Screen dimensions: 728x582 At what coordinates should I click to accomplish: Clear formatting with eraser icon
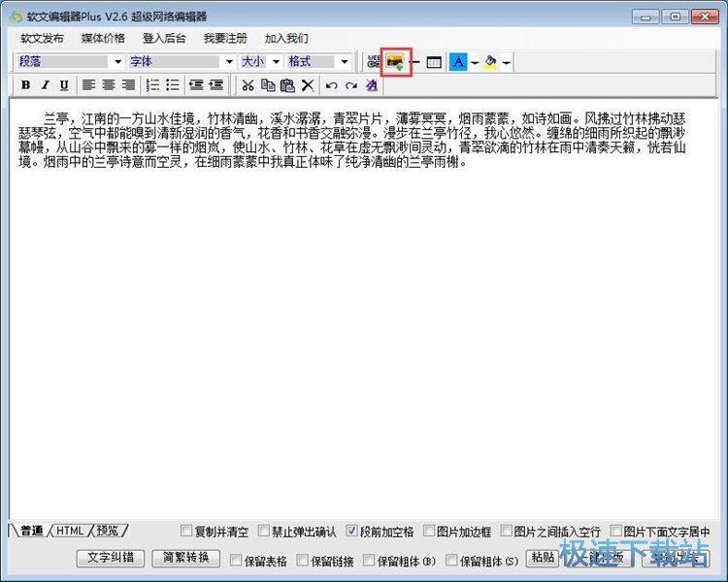pos(372,85)
